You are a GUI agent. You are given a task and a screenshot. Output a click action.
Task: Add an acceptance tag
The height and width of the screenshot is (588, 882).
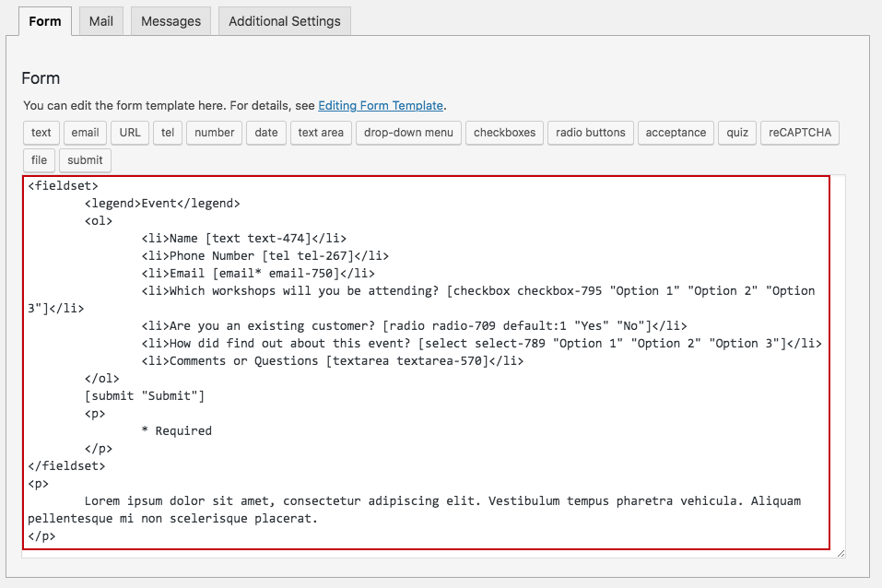tap(676, 133)
